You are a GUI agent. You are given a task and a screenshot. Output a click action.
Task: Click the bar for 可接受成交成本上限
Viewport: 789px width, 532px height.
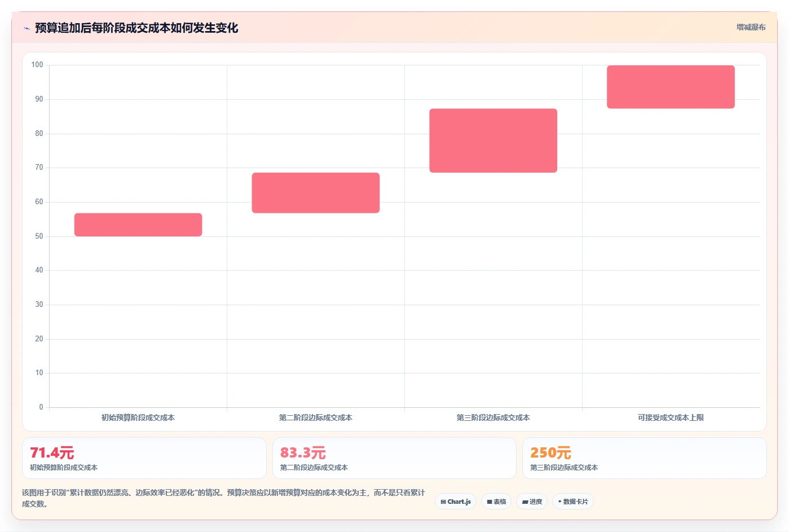[671, 87]
